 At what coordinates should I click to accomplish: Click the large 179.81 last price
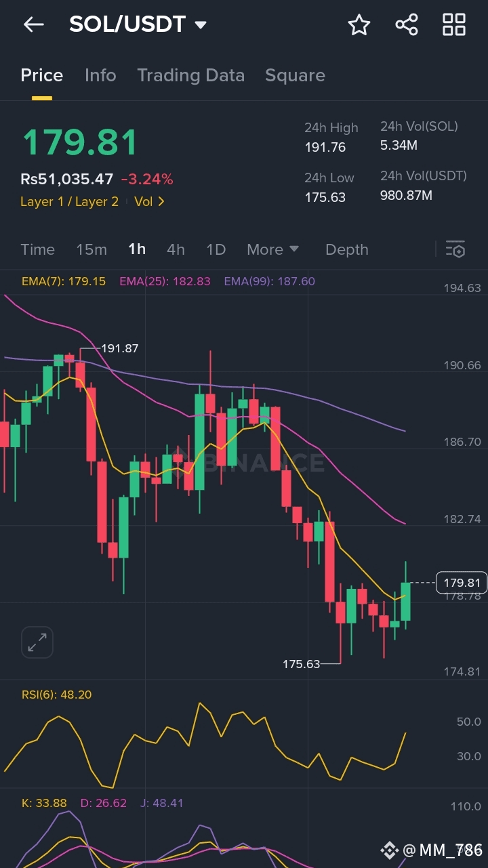(80, 143)
